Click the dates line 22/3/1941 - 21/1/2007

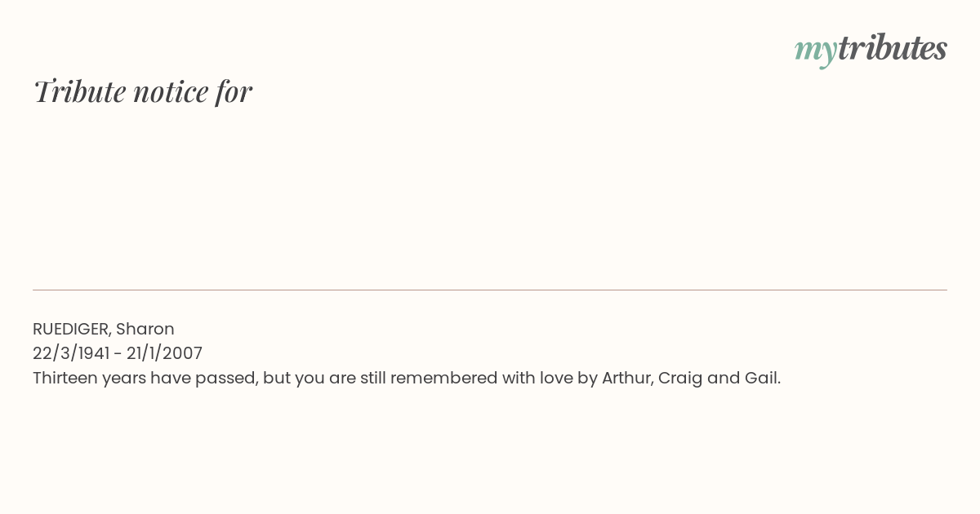point(118,353)
